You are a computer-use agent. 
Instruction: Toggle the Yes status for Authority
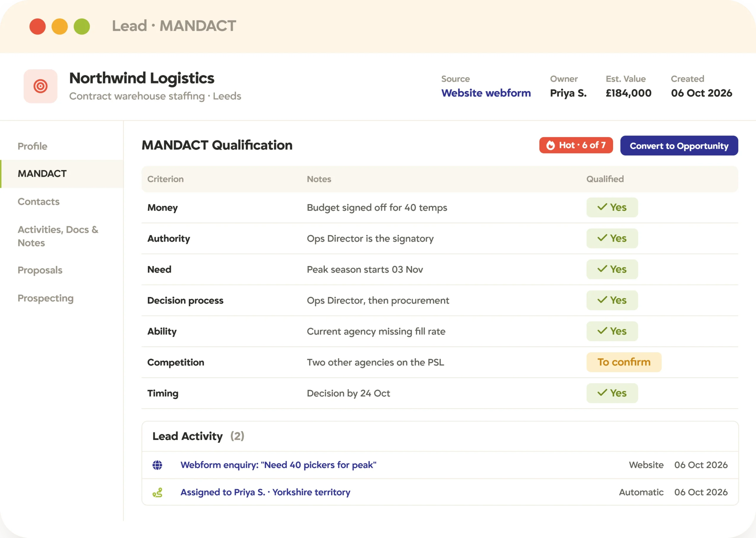612,238
